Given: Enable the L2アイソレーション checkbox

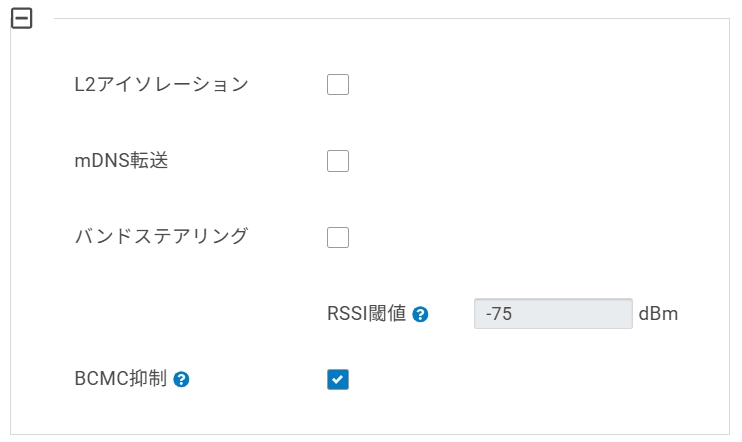Looking at the screenshot, I should pos(338,85).
